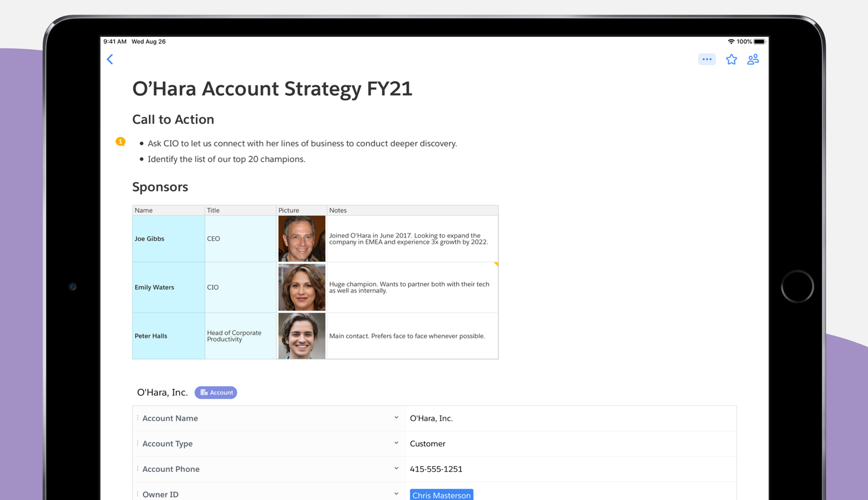This screenshot has height=500, width=868.
Task: Click the Title column header
Action: (x=240, y=210)
